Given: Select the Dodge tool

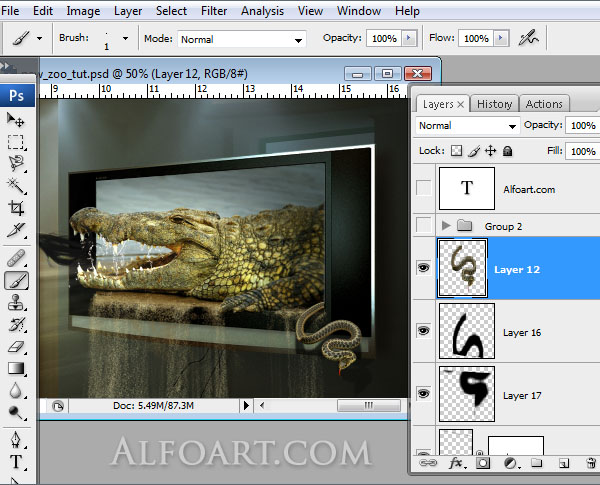Looking at the screenshot, I should 15,412.
